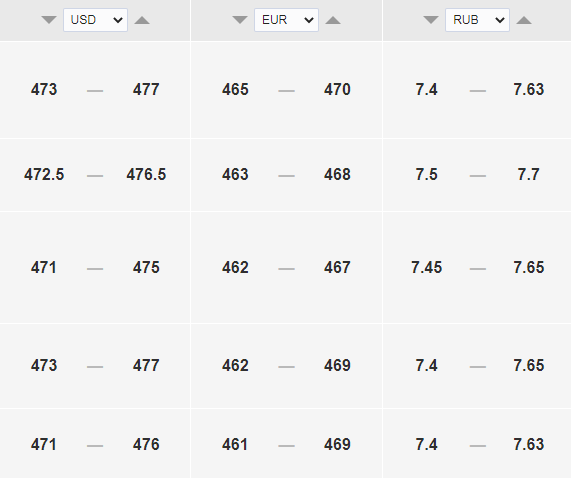Click the 476 USD sell rate

point(146,445)
